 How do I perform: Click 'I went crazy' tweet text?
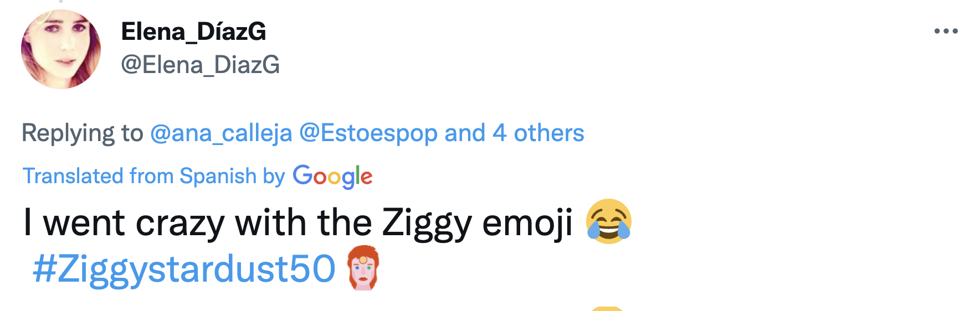click(x=124, y=223)
